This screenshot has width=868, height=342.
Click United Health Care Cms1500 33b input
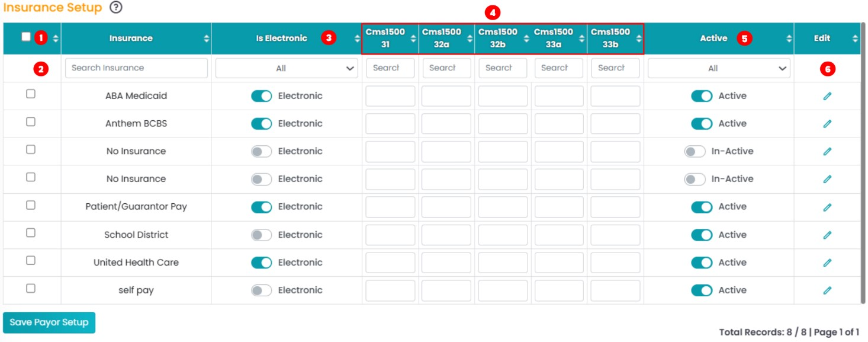[x=615, y=263]
